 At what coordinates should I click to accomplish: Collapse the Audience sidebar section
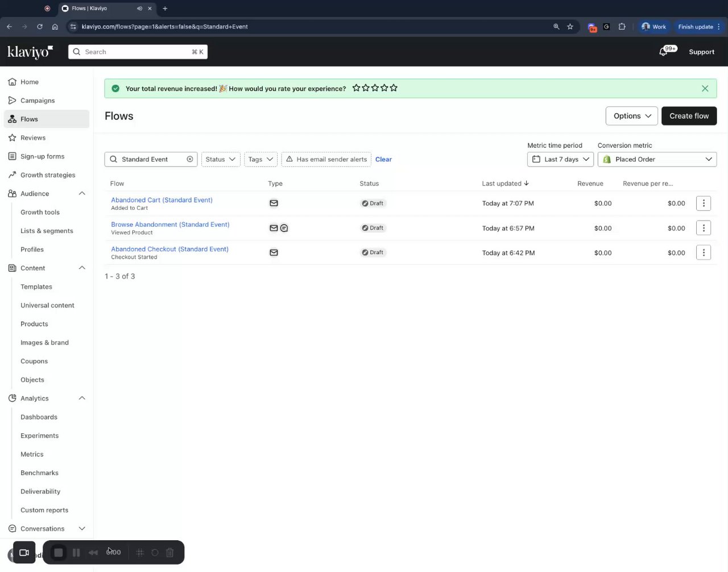coord(82,193)
